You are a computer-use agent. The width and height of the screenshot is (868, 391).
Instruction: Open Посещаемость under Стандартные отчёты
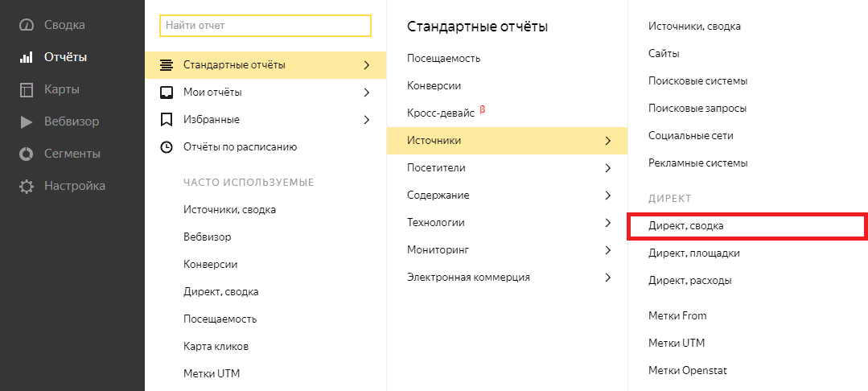(443, 58)
